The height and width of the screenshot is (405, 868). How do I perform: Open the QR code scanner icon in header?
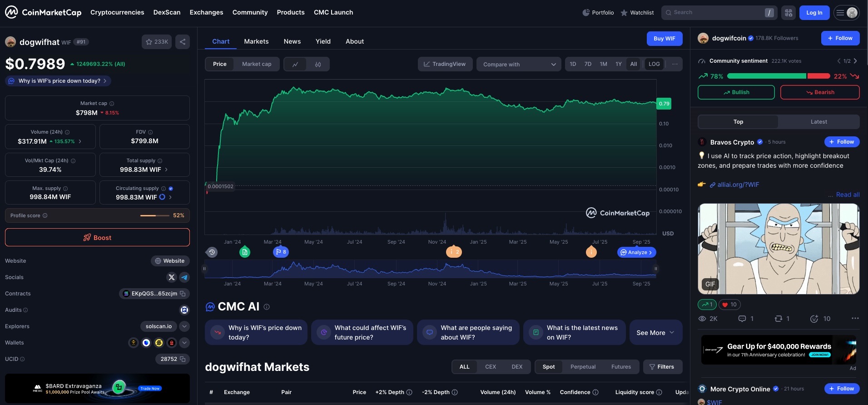point(789,13)
